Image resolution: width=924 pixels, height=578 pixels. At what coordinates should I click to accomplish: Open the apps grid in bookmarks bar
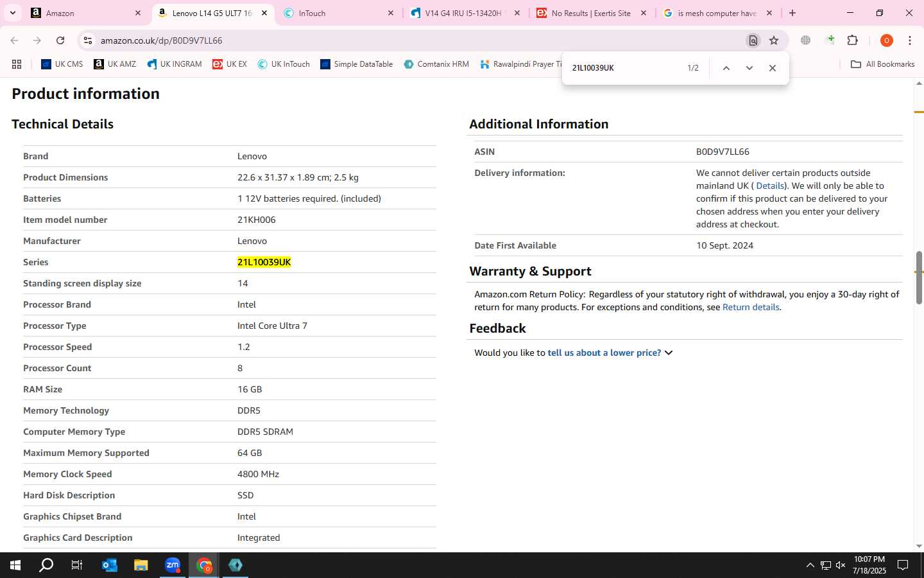pyautogui.click(x=17, y=64)
